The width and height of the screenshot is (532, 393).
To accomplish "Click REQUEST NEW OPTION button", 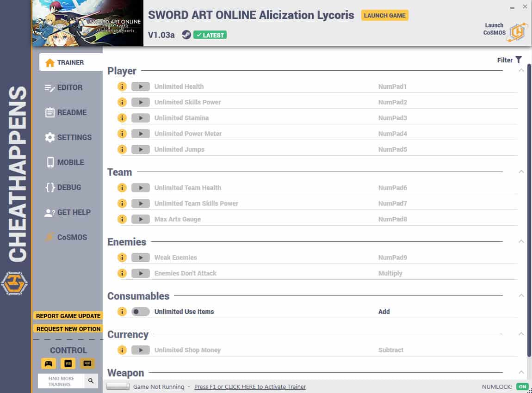I will pyautogui.click(x=68, y=329).
